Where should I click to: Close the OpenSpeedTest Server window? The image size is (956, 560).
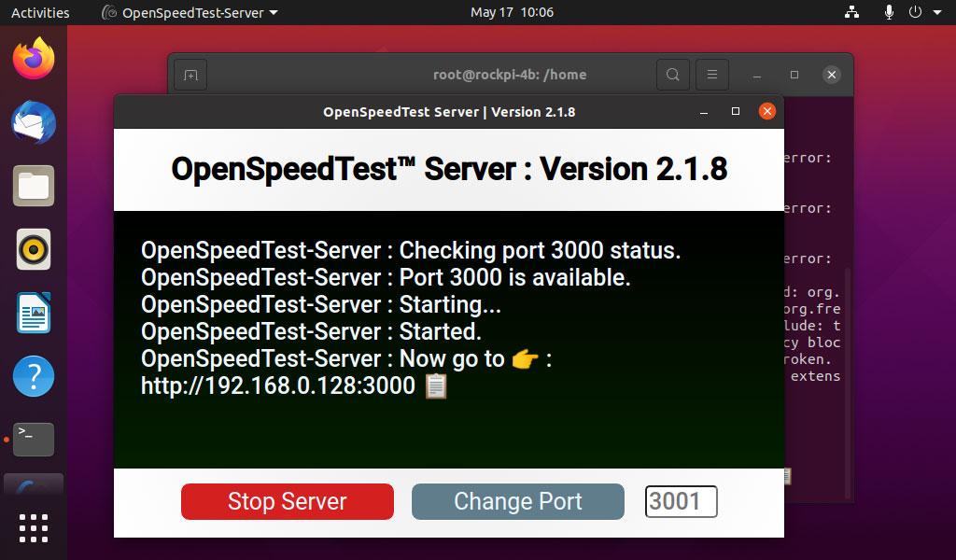[x=767, y=111]
